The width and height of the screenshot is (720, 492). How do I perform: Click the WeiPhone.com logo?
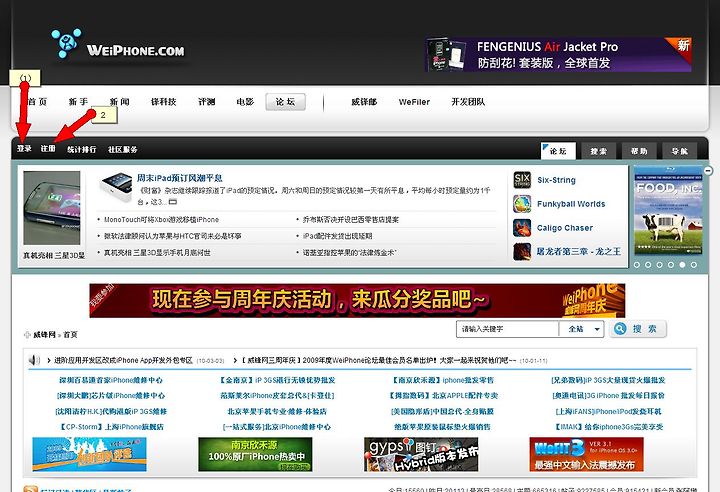point(118,45)
